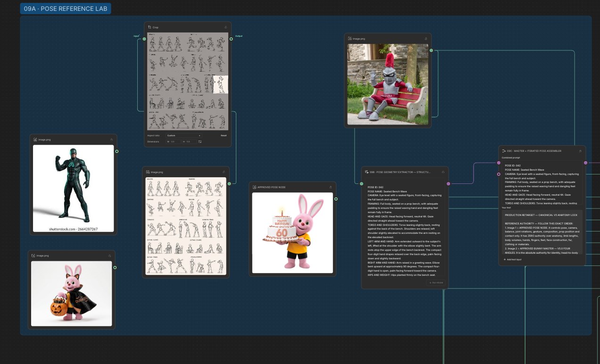Click the Crop node's crop icon
This screenshot has width=600, height=364.
pyautogui.click(x=150, y=27)
